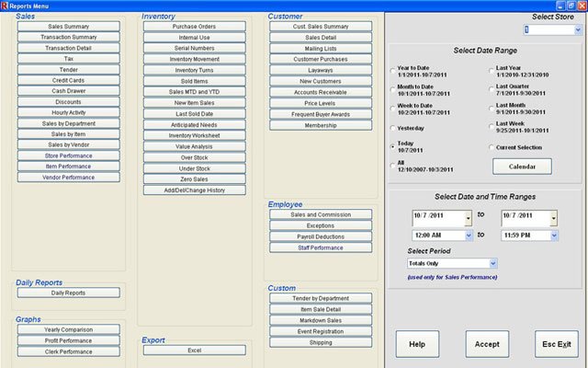The height and width of the screenshot is (368, 588).
Task: Pick the Current Selection radio button
Action: coord(490,147)
